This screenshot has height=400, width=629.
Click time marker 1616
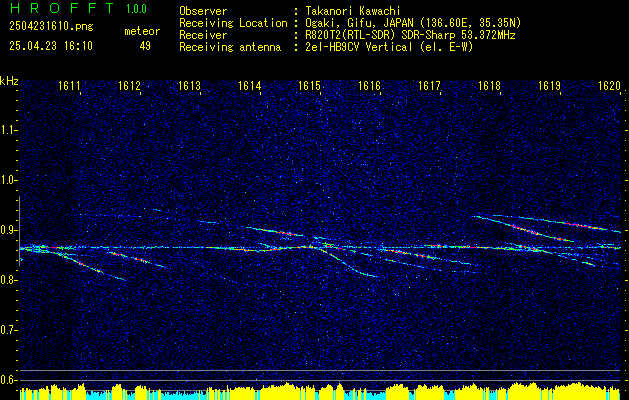[x=369, y=85]
